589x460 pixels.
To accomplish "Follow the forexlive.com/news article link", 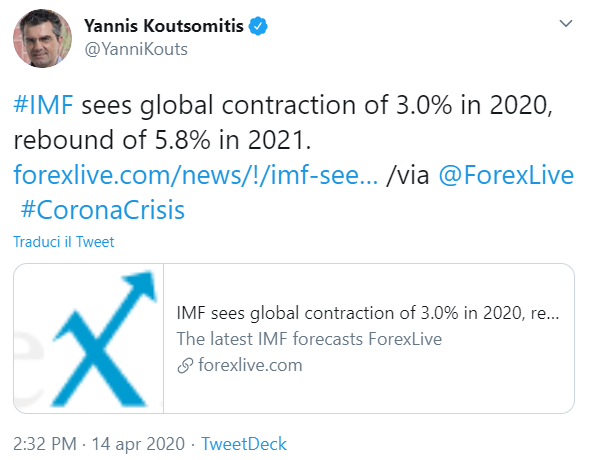I will [x=196, y=175].
